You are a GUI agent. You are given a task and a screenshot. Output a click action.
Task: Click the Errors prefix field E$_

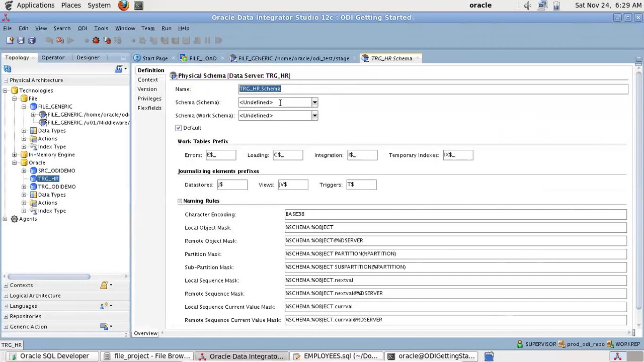[220, 155]
